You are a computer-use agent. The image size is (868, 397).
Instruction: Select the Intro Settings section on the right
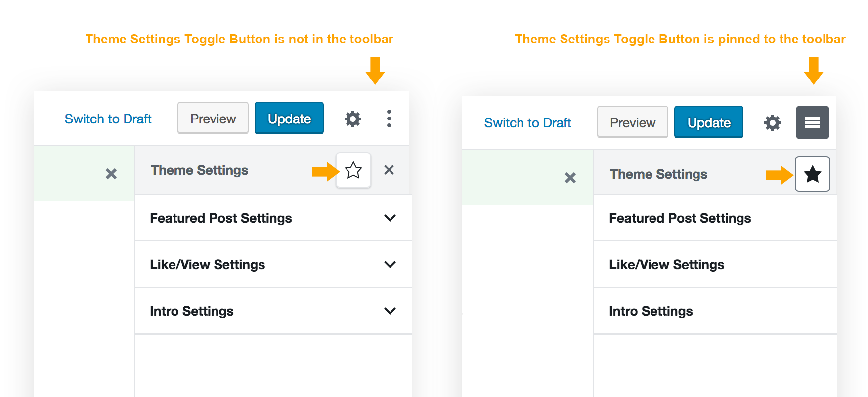click(x=651, y=311)
